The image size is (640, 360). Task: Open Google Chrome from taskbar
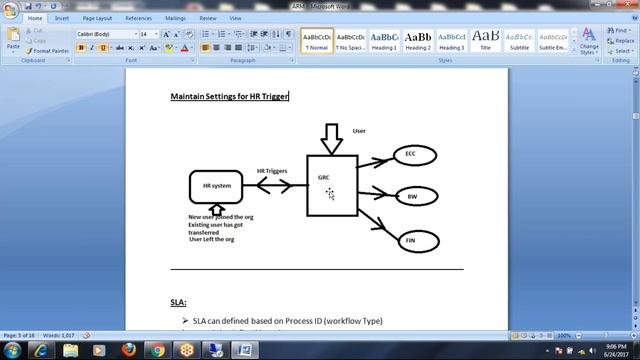pyautogui.click(x=157, y=350)
